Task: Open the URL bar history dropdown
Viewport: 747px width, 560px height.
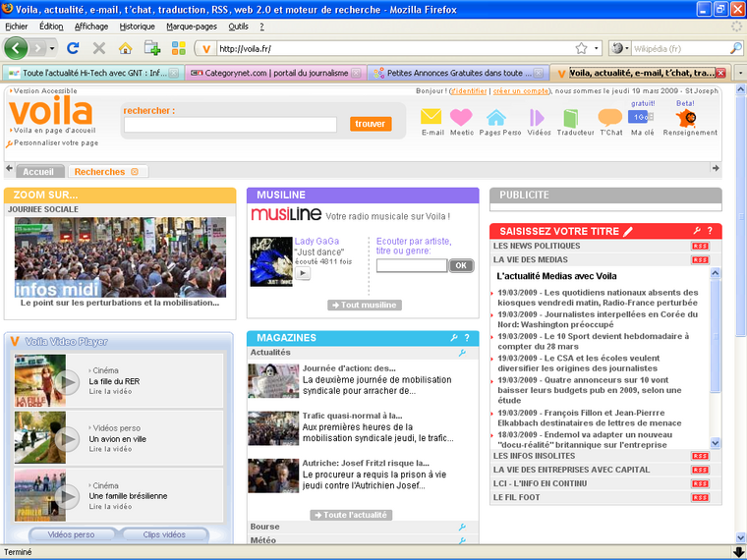Action: pyautogui.click(x=596, y=48)
